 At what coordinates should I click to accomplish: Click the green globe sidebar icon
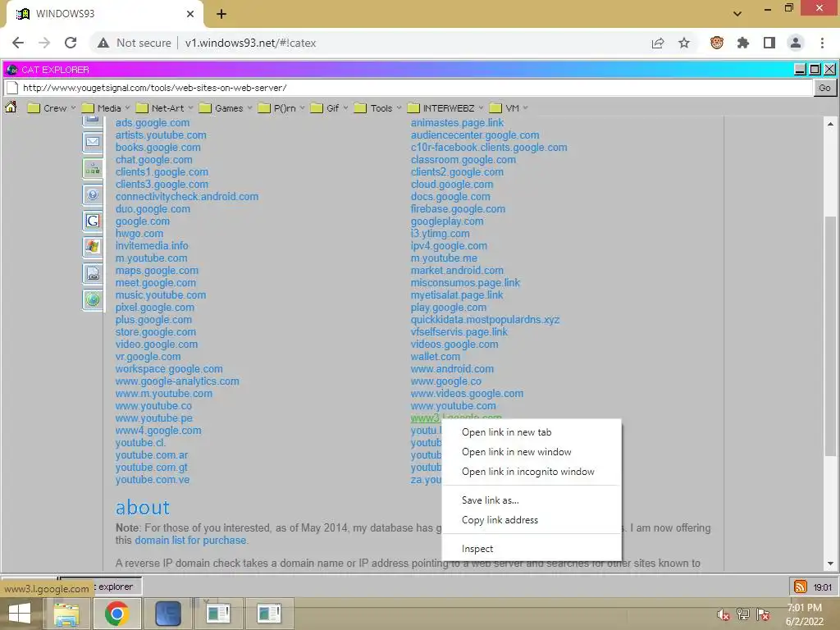click(x=93, y=299)
